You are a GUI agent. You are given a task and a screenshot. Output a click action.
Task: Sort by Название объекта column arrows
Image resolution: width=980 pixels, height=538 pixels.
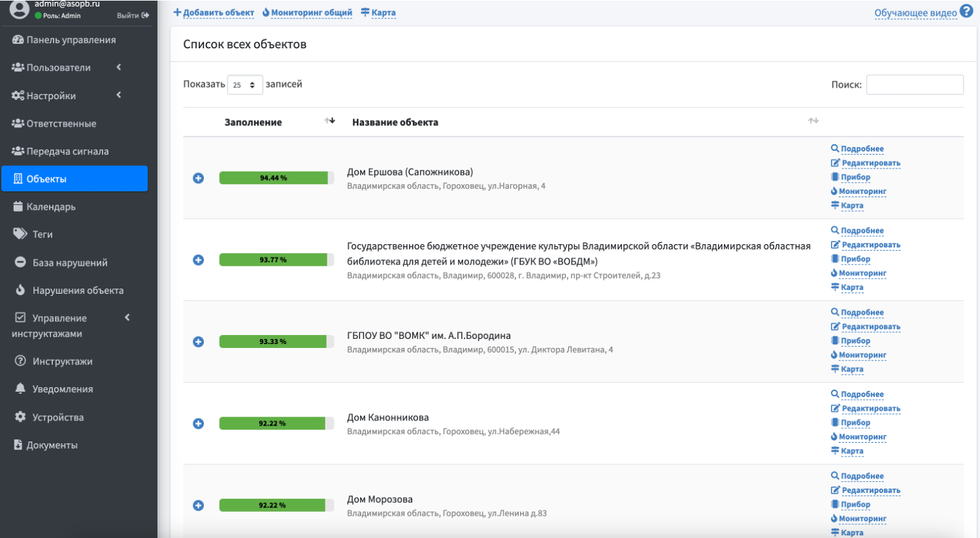pyautogui.click(x=813, y=121)
